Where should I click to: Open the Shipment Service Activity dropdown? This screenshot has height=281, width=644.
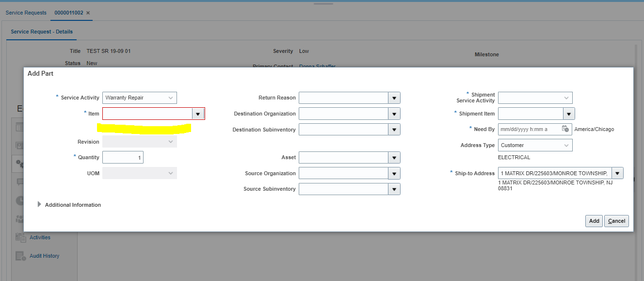coord(535,98)
